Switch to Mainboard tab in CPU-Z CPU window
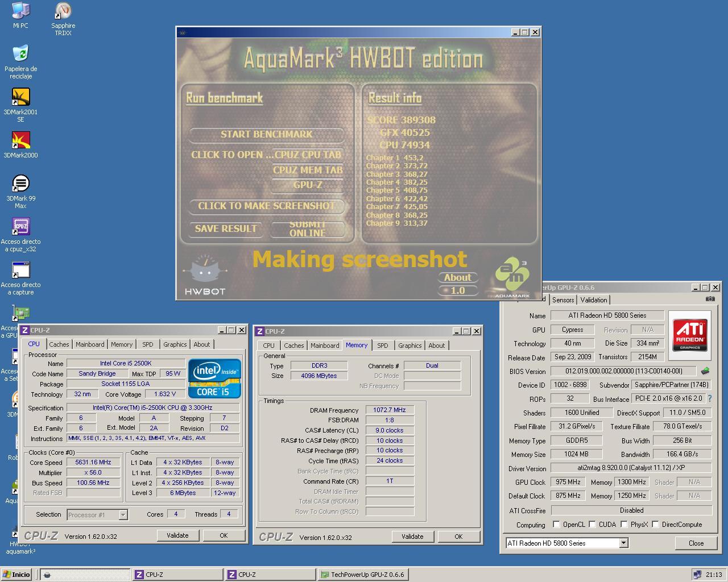This screenshot has height=582, width=728. pos(90,344)
